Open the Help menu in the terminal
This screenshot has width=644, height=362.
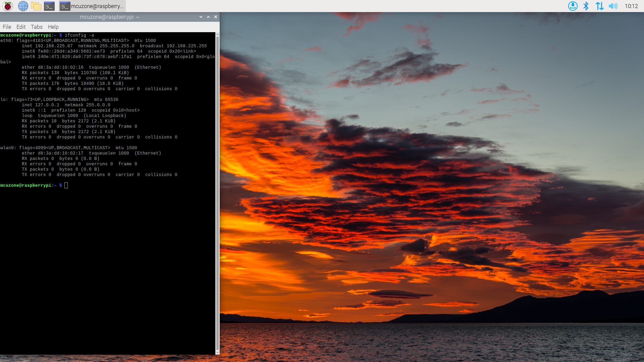pyautogui.click(x=53, y=27)
